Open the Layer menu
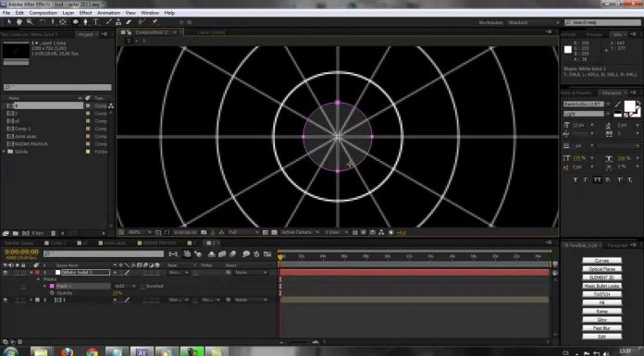 tap(68, 13)
